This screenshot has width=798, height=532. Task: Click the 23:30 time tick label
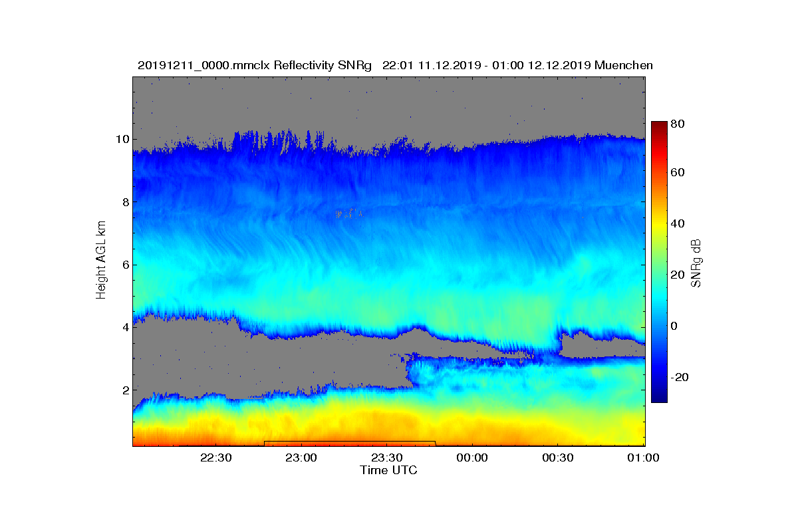(387, 458)
